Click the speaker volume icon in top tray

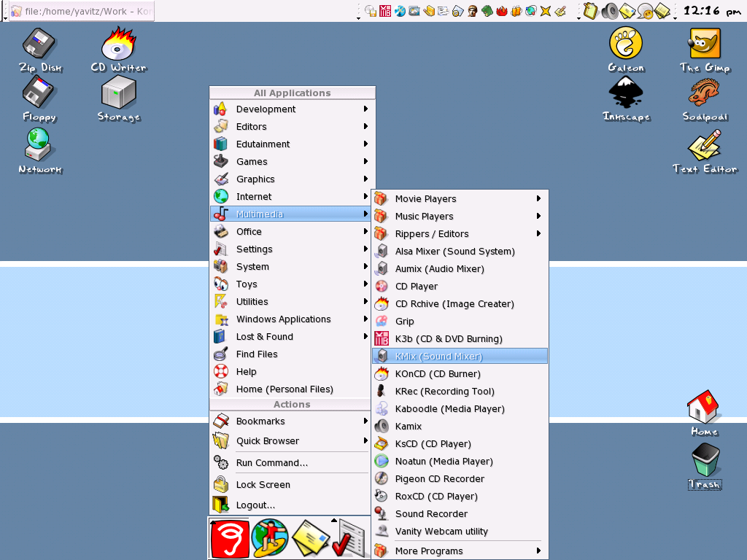coord(609,11)
